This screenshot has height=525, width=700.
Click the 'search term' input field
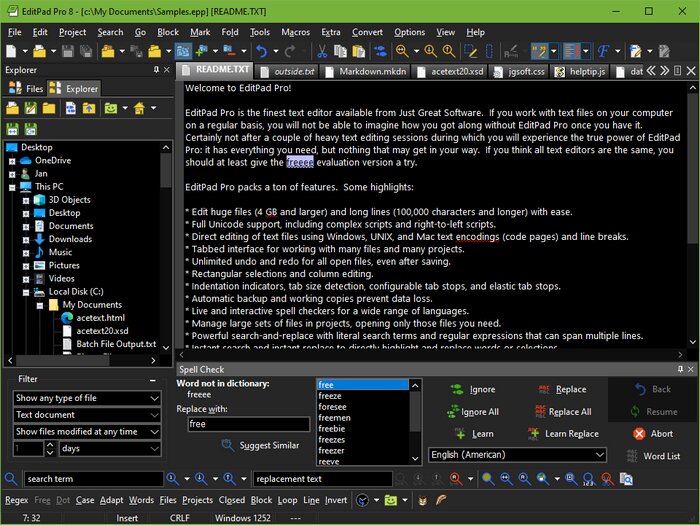point(94,479)
